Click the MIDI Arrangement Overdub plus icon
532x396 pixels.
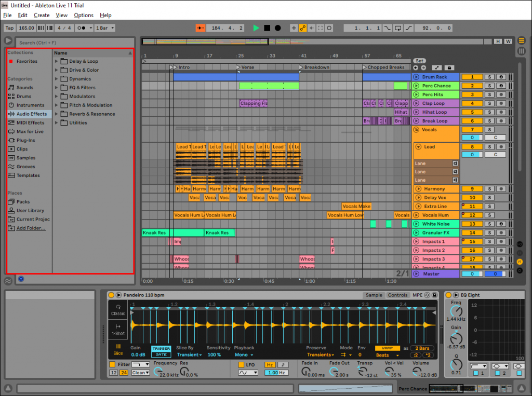pyautogui.click(x=294, y=28)
